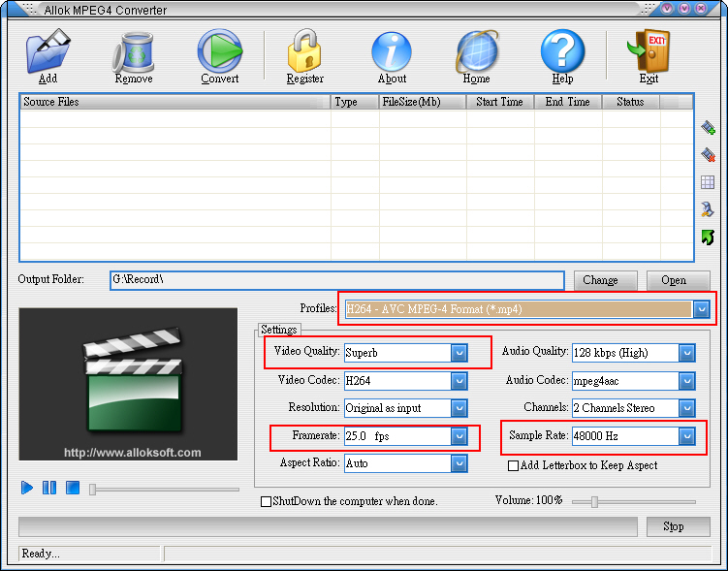This screenshot has width=728, height=571.
Task: Open the About info icon
Action: coord(392,53)
